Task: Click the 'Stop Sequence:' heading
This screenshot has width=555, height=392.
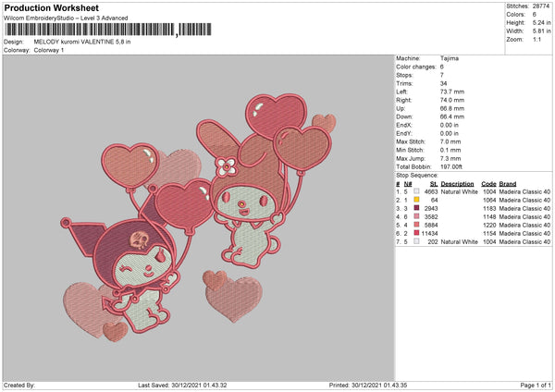Action: coord(417,175)
